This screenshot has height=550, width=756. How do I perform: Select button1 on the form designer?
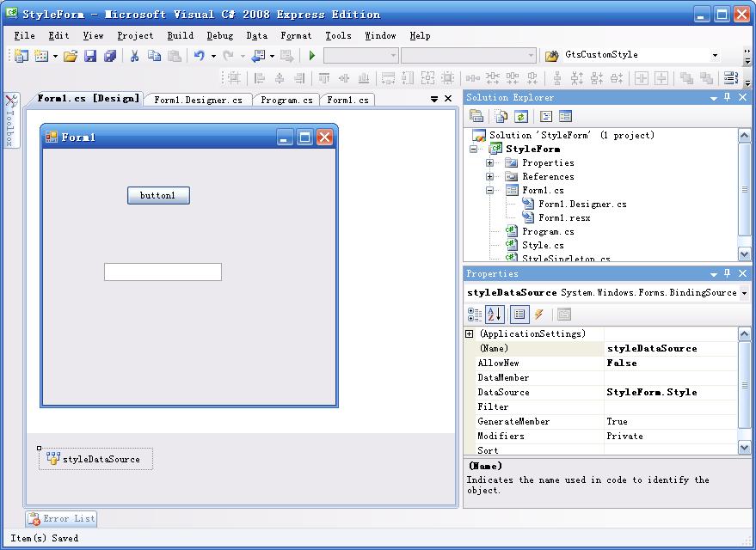tap(158, 196)
